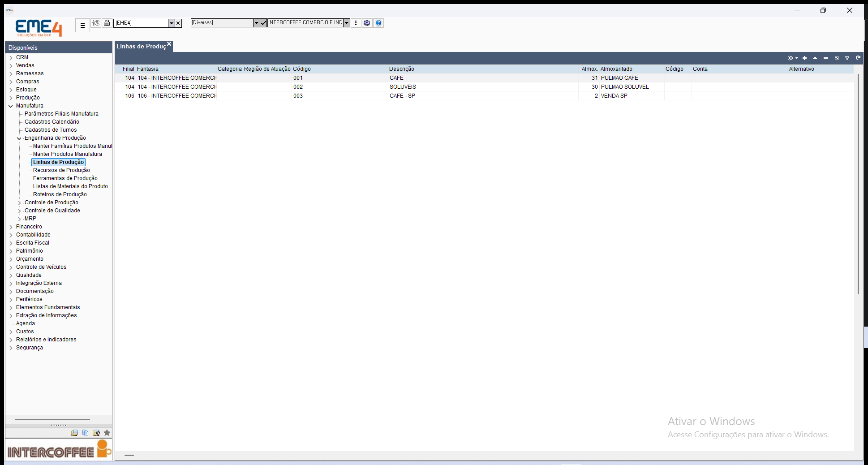Refresh the grid with the circular arrow icon
This screenshot has height=465, width=868.
tap(858, 58)
